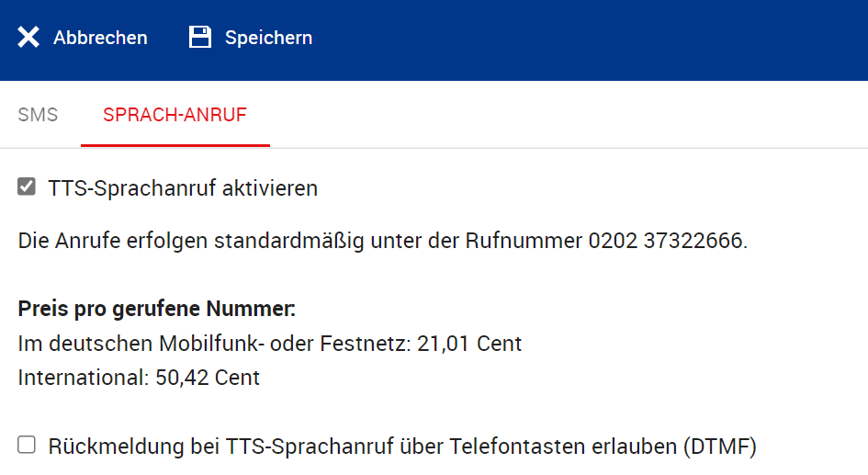Viewport: 868px width, 475px height.
Task: Click the '50,42 Cent' price value
Action: 207,378
